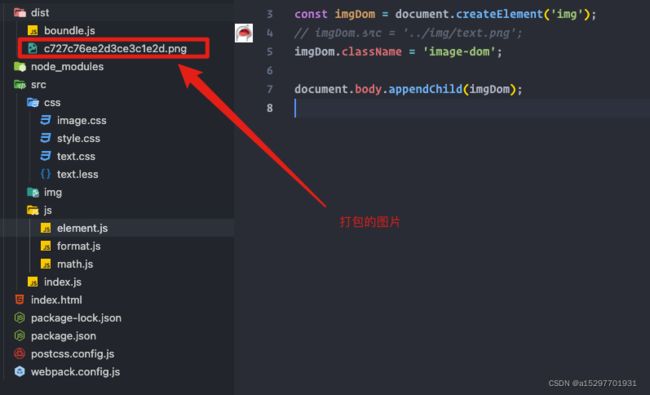Click line number 7 in gutter

click(270, 89)
